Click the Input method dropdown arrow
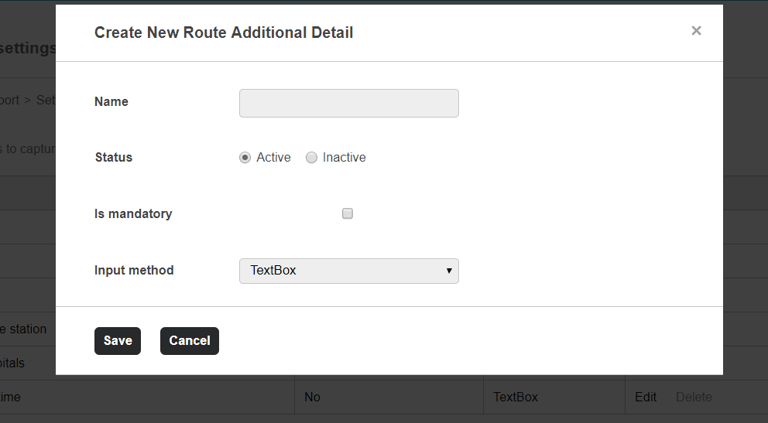 449,271
